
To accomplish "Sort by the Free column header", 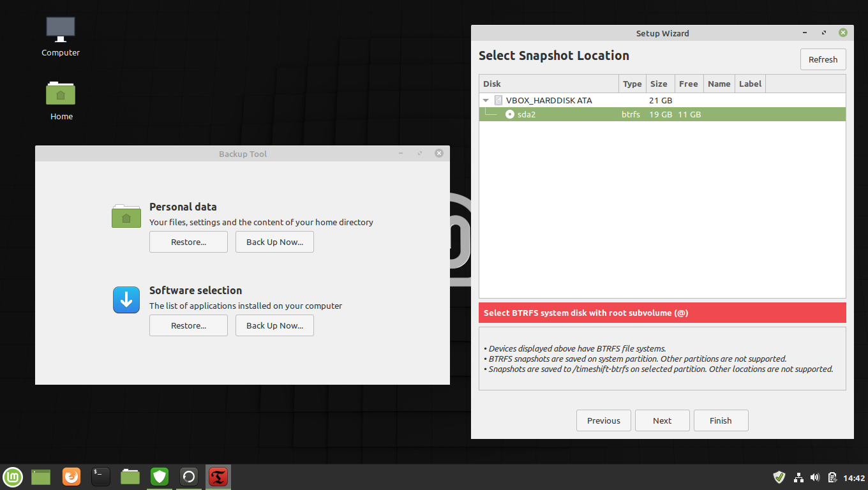I will [x=689, y=84].
